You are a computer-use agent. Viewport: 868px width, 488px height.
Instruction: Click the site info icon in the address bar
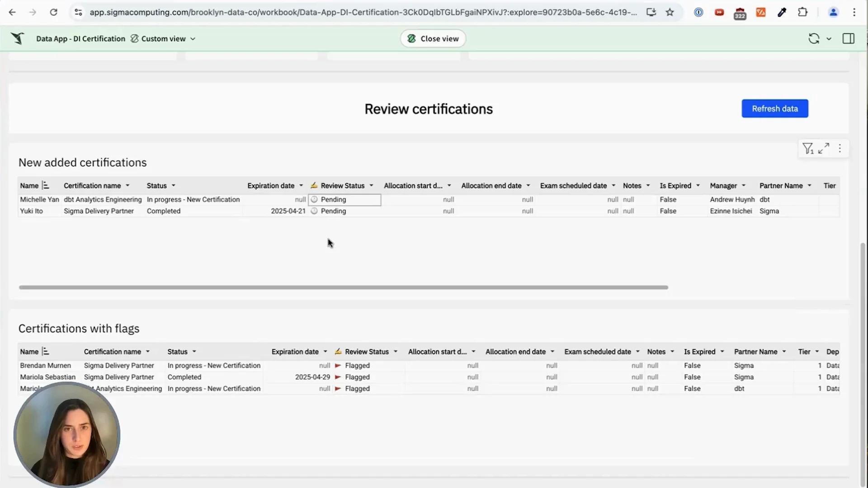click(78, 12)
